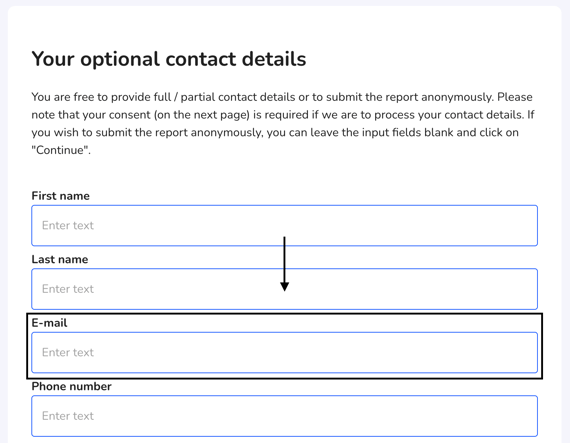The width and height of the screenshot is (570, 443).
Task: Activate the Phone number input field
Action: point(285,416)
